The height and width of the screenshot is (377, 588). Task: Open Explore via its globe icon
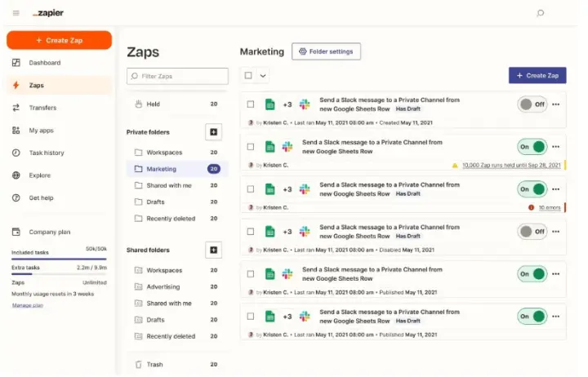pyautogui.click(x=16, y=175)
